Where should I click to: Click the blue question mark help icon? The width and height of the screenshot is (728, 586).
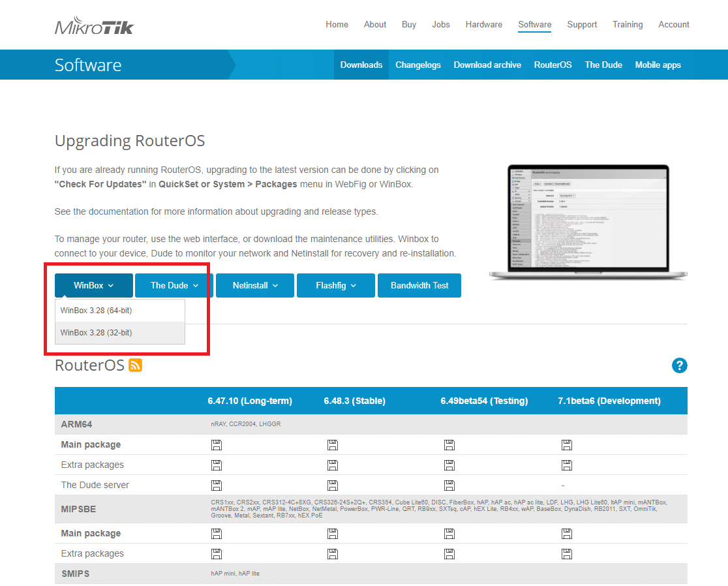pos(679,365)
